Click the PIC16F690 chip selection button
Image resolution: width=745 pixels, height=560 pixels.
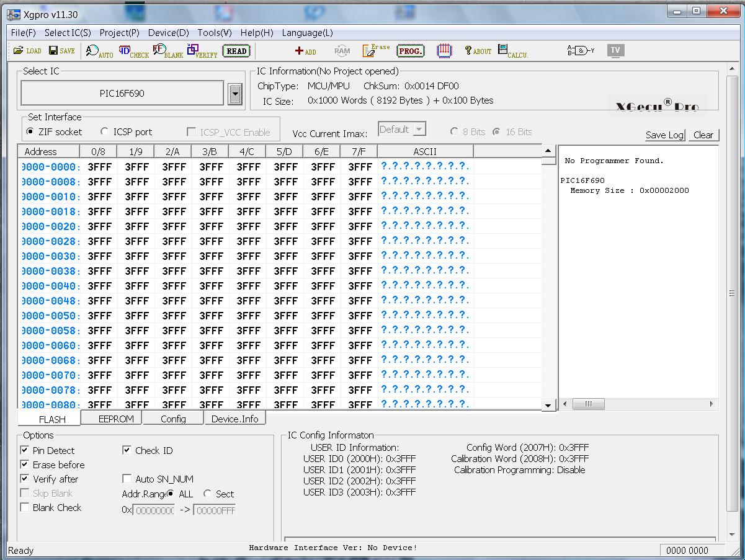point(122,94)
